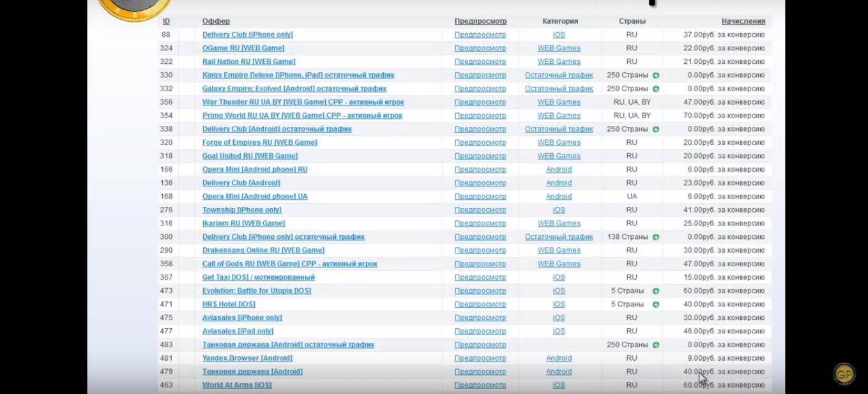The image size is (868, 394).
Task: Open Android category in Opera Mini RU row
Action: coord(559,170)
